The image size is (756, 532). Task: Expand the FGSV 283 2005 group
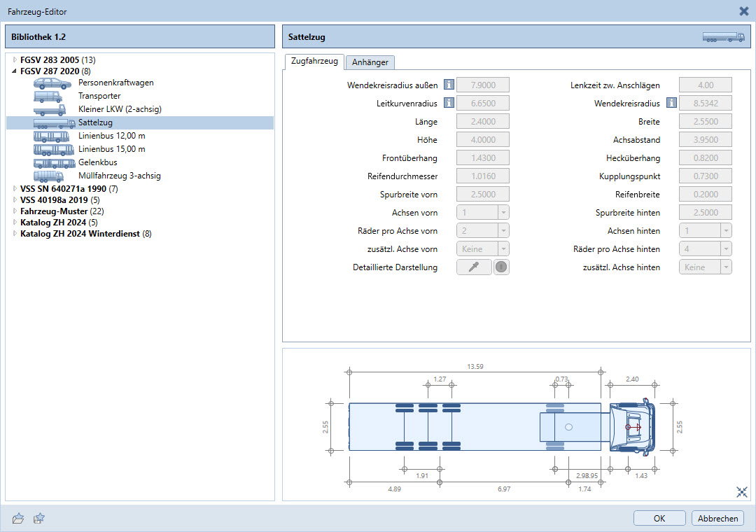click(x=15, y=60)
